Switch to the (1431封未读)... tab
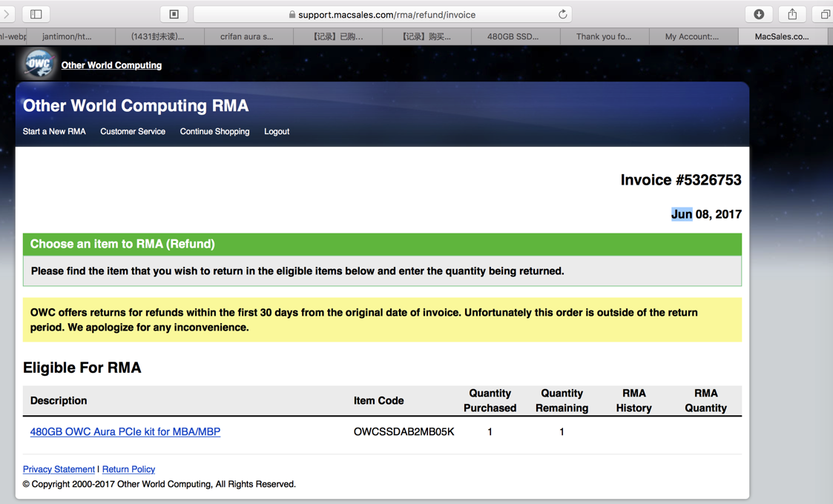The width and height of the screenshot is (833, 504). click(x=159, y=36)
